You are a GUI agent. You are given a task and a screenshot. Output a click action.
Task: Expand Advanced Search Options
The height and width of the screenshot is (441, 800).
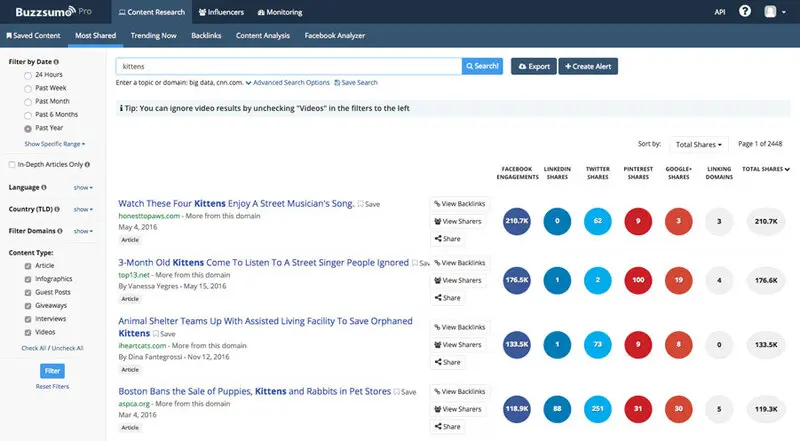coord(288,82)
